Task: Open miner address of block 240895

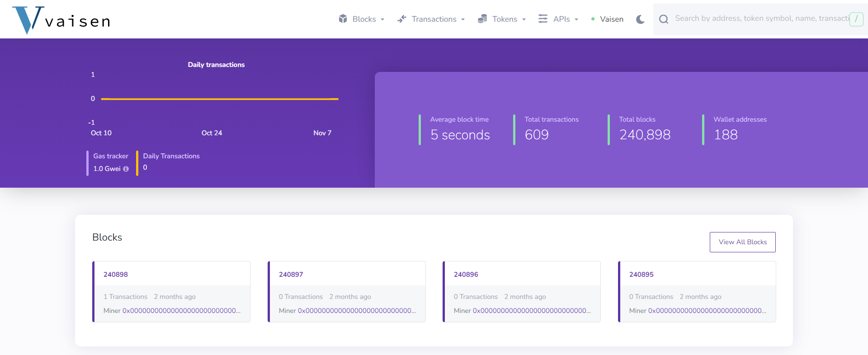Action: [707, 311]
